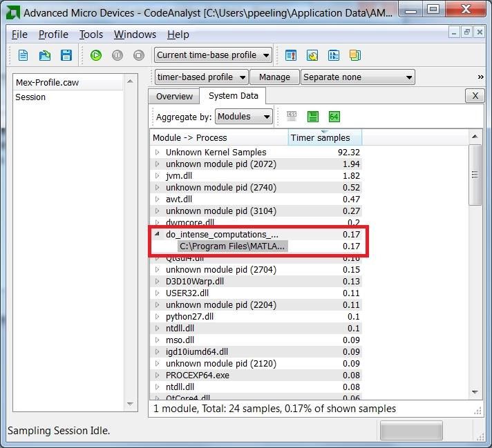
Task: Click project panel scrollbar down arrow
Action: [x=130, y=404]
